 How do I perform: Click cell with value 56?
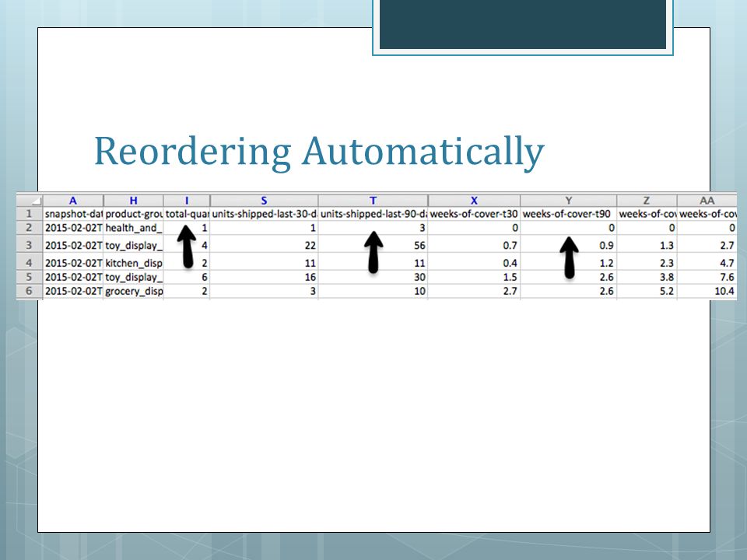coord(373,245)
